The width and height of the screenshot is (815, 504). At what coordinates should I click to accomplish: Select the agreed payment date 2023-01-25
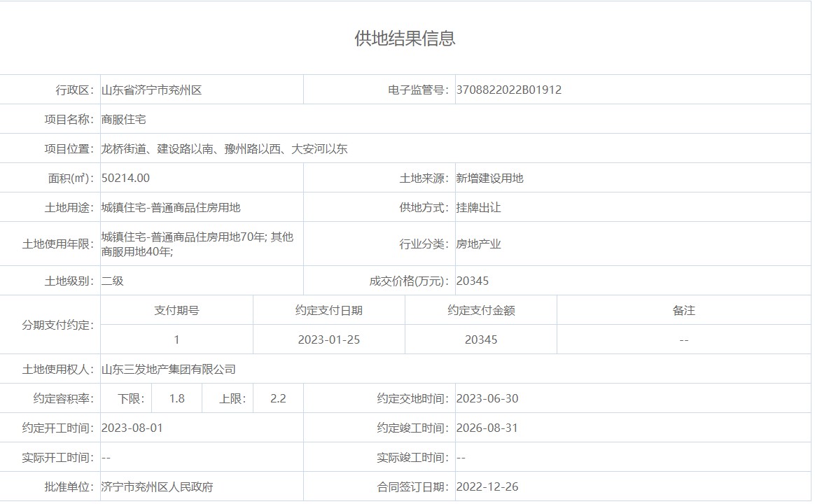[x=328, y=340]
